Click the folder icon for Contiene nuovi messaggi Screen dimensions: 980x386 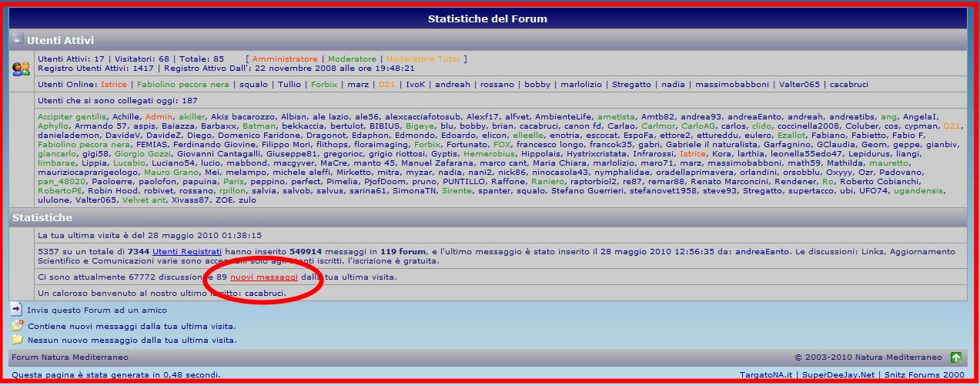tap(16, 324)
